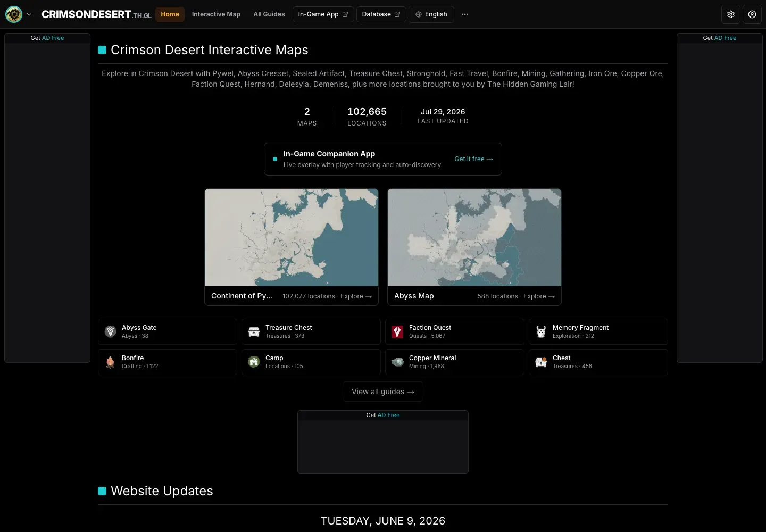Viewport: 766px width, 532px height.
Task: Click the 102,665 locations count
Action: click(x=367, y=112)
